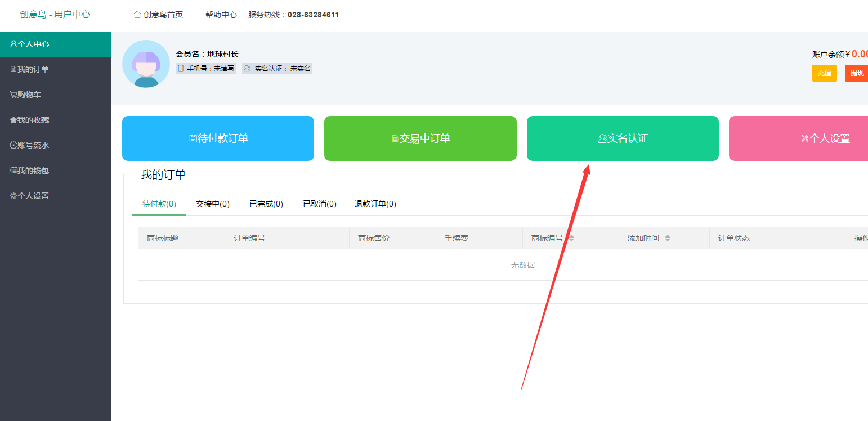This screenshot has width=868, height=421.
Task: Click the orange 提现 button
Action: point(856,73)
